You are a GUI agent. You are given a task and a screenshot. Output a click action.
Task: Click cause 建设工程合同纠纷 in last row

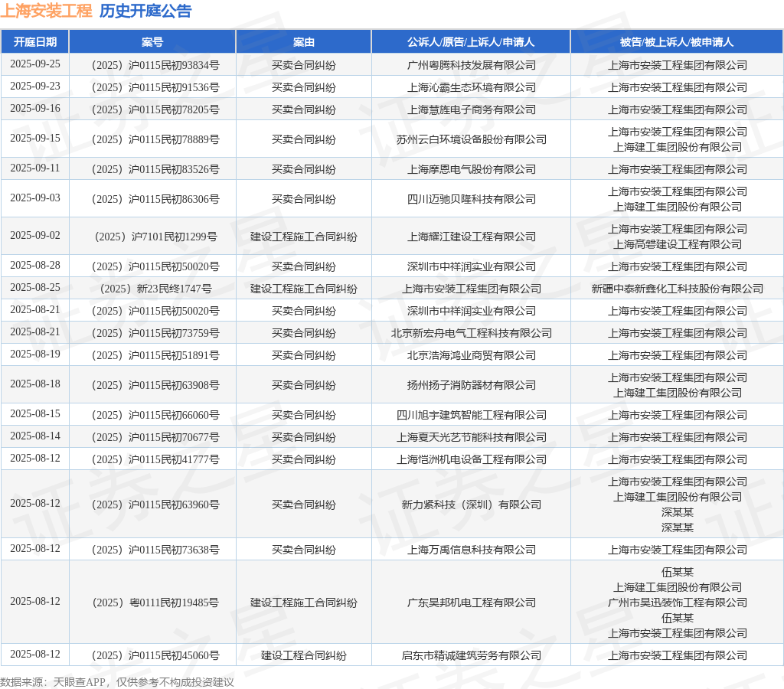pos(303,655)
